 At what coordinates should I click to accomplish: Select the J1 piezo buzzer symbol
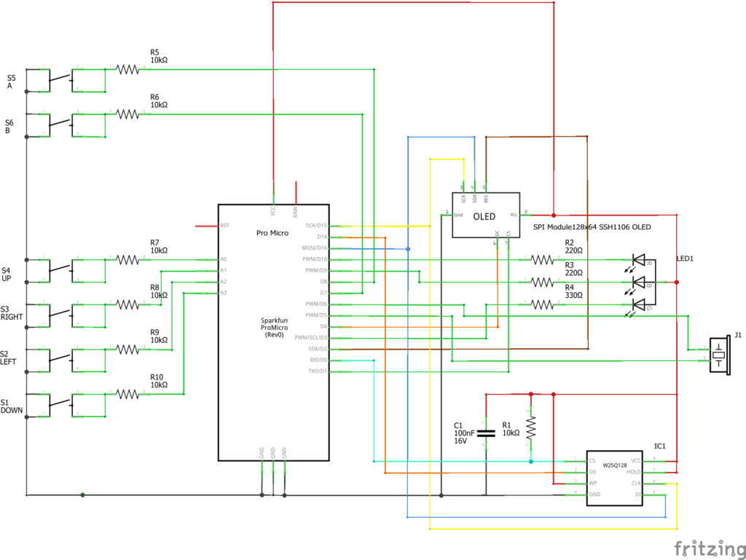coord(720,355)
